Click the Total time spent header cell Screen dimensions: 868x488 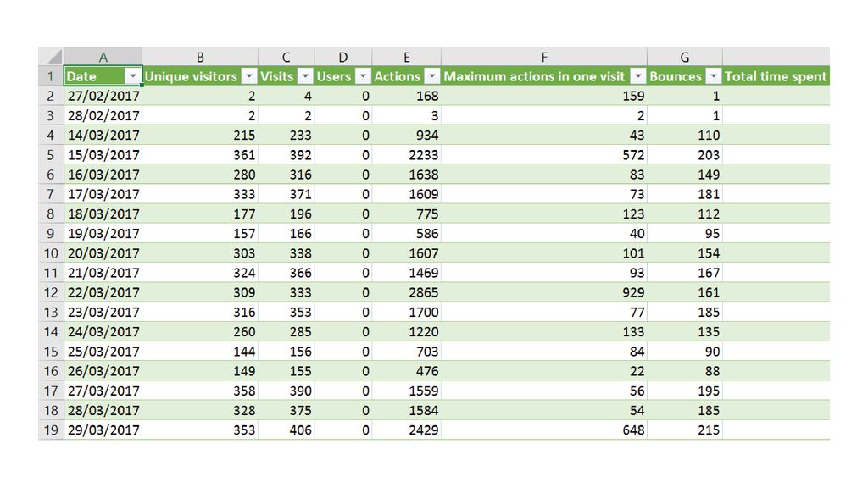(776, 75)
